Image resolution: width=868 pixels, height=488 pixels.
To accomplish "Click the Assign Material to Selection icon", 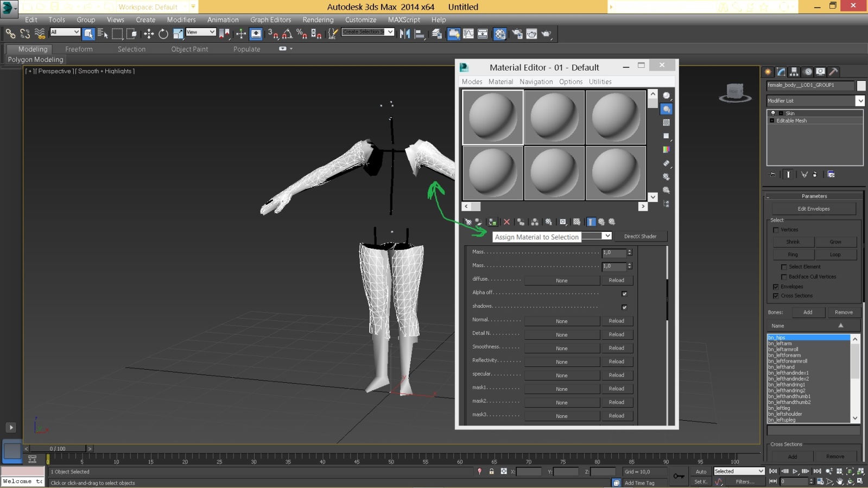I will pyautogui.click(x=492, y=222).
